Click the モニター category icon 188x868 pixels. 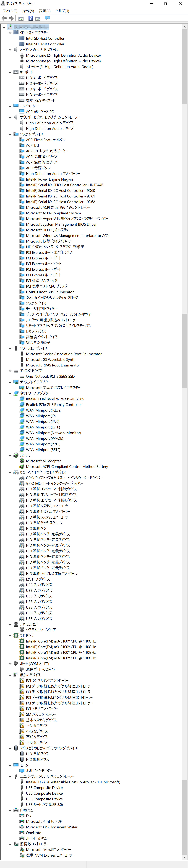pyautogui.click(x=16, y=765)
